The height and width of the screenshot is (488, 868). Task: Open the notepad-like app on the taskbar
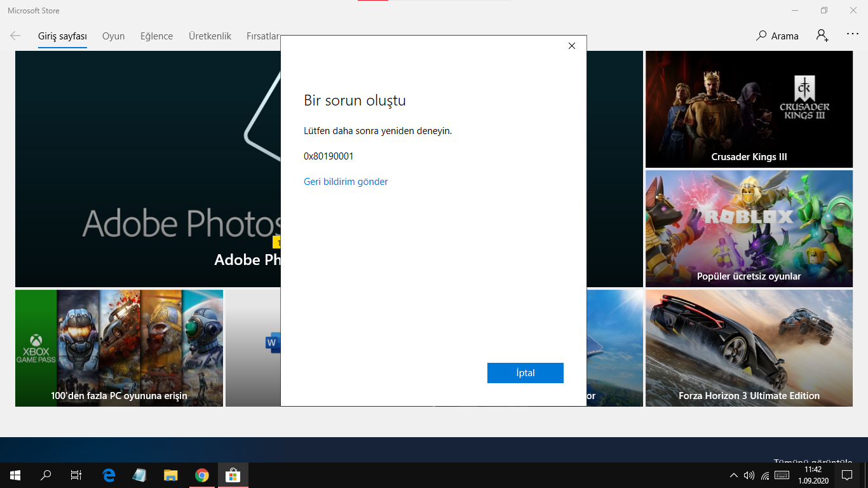click(x=140, y=475)
